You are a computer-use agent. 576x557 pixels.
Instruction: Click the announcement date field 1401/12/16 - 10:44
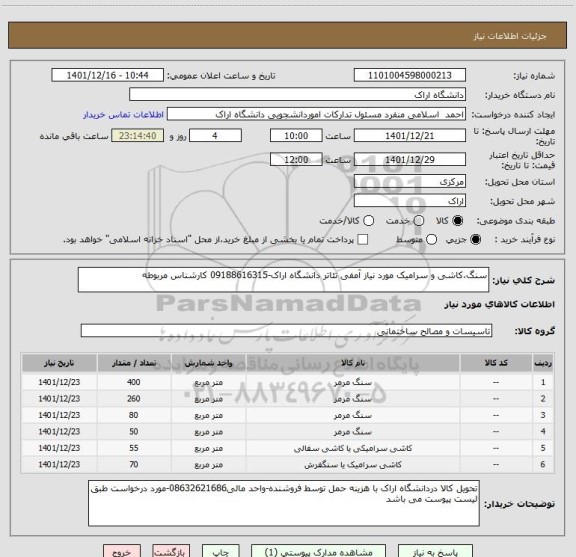(107, 75)
